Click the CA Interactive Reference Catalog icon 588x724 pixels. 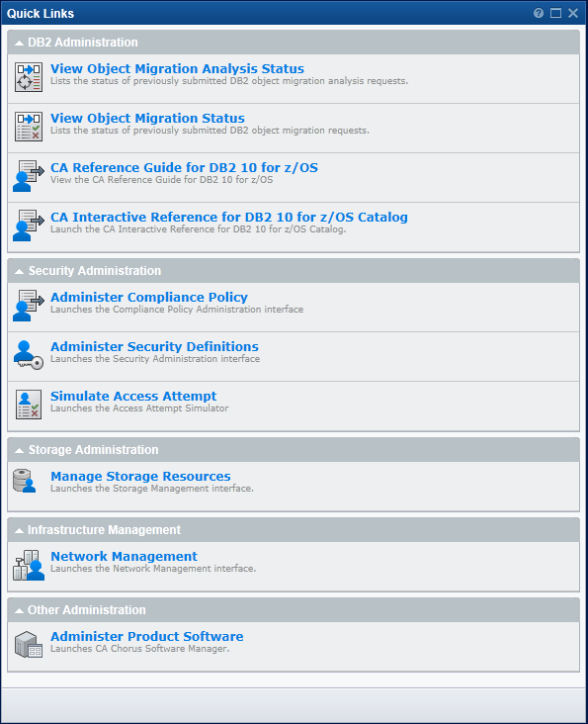[x=29, y=226]
